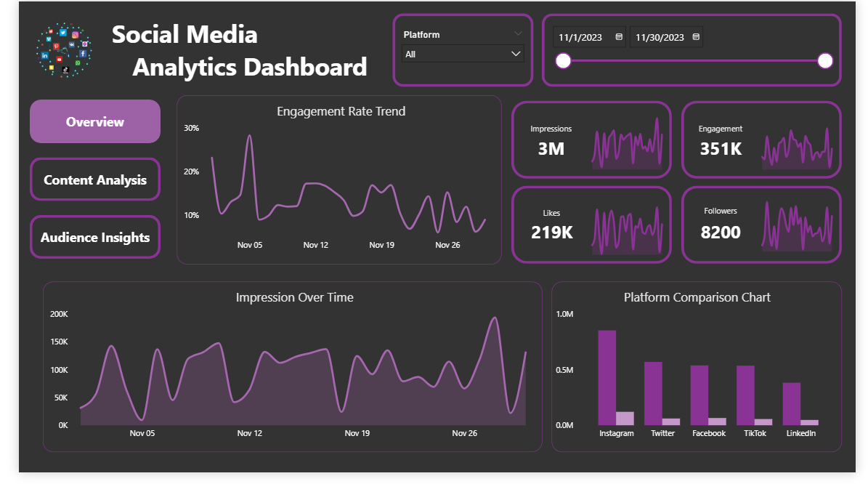Click the Instagram icon in the dashboard logo
This screenshot has height=484, width=868.
point(76,35)
